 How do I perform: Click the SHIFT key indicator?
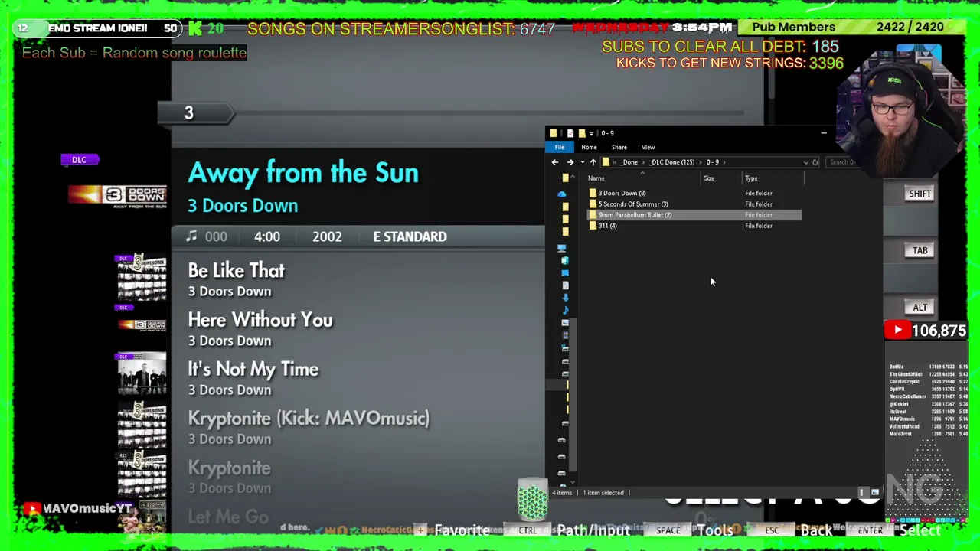[920, 194]
